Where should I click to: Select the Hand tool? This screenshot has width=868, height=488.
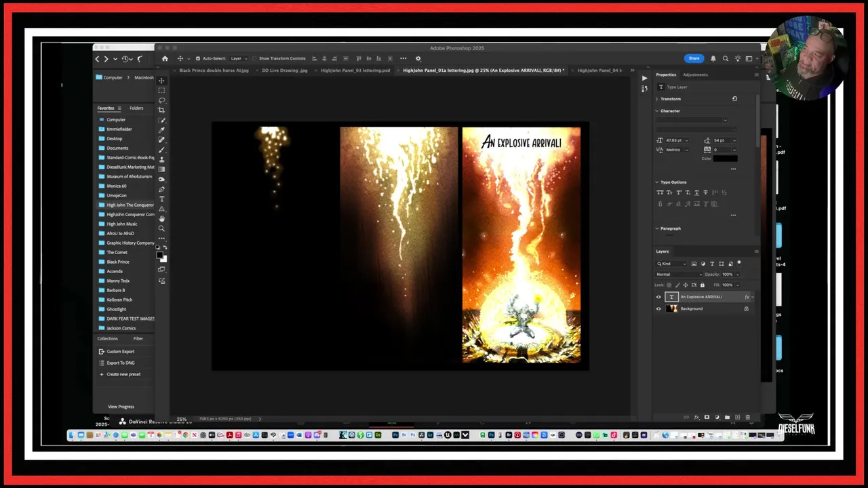click(161, 220)
